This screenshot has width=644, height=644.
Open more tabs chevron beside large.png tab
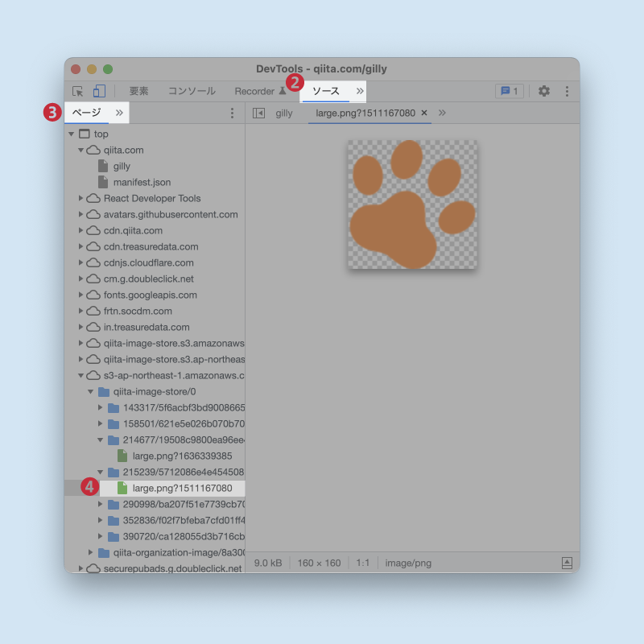(x=441, y=113)
